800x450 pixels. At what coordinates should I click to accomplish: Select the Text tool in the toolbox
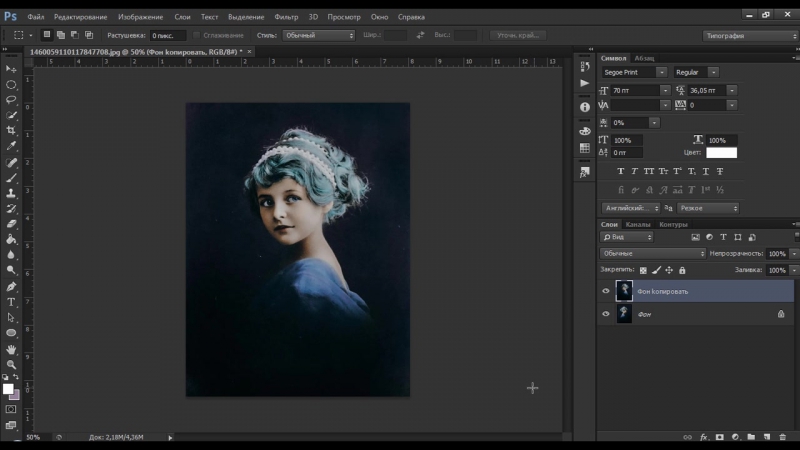11,301
